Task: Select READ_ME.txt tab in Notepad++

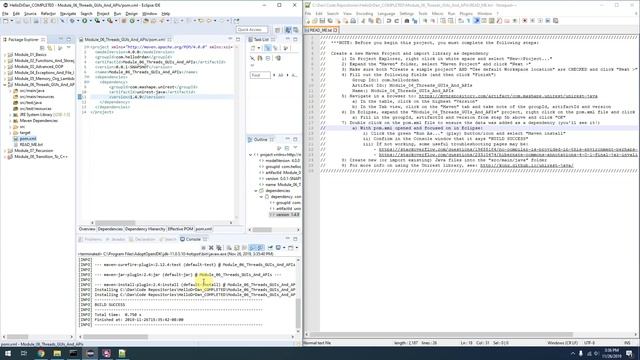Action: (322, 30)
